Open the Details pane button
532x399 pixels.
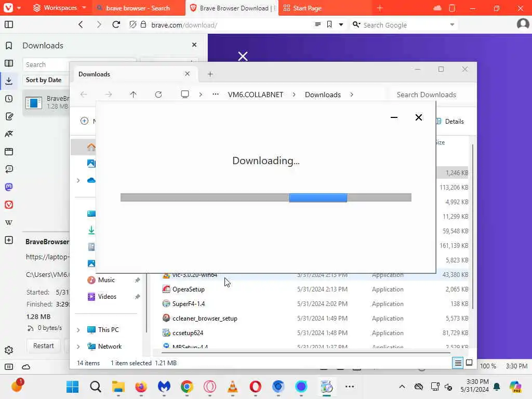tap(450, 122)
